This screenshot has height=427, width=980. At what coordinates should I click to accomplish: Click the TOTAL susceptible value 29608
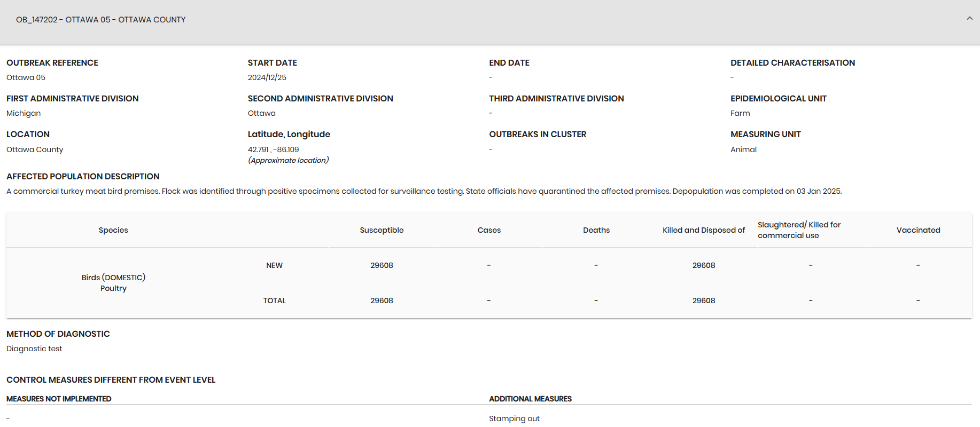[x=382, y=301]
